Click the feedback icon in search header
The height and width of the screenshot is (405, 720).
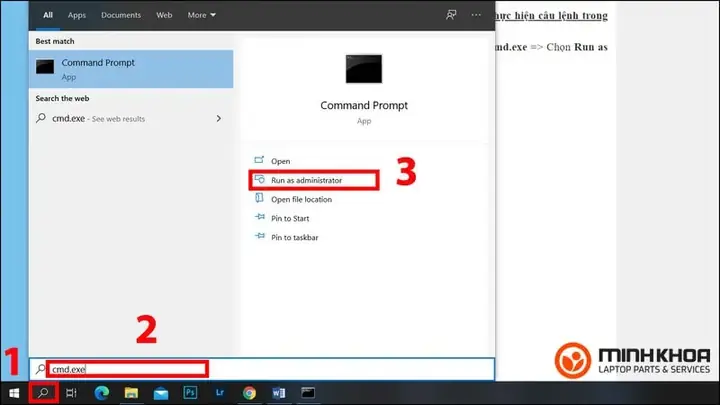(451, 15)
